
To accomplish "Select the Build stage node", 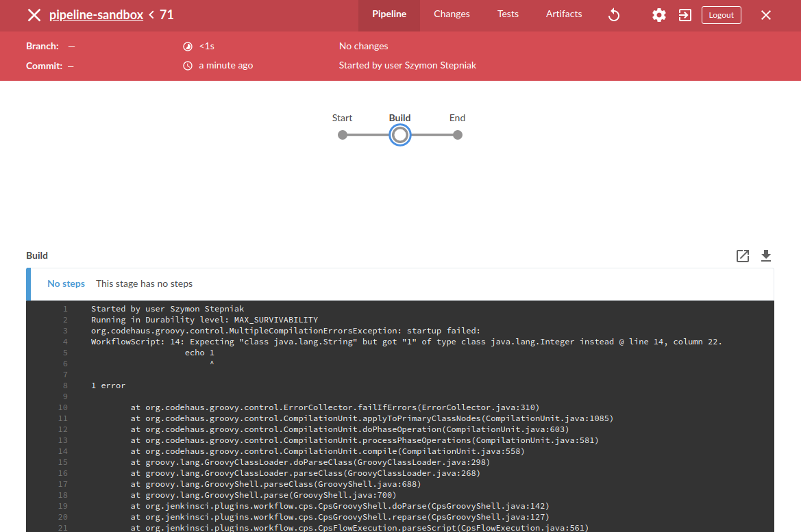I will tap(400, 136).
